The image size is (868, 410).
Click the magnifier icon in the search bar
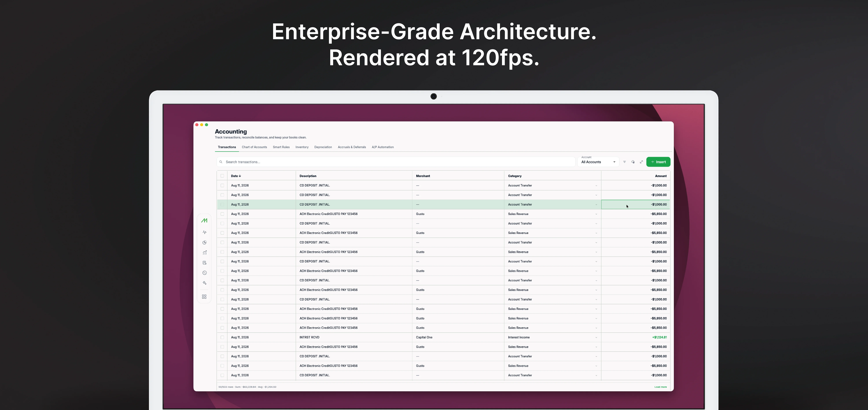tap(221, 162)
